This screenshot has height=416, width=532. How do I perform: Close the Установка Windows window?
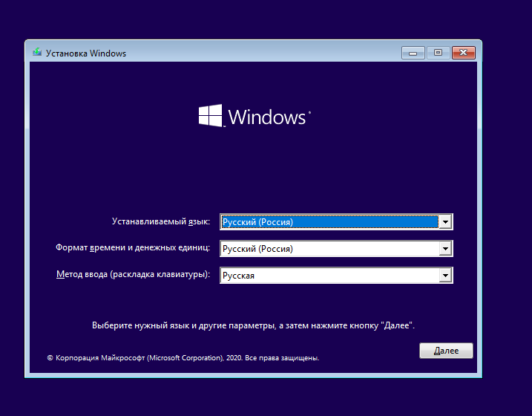[464, 53]
